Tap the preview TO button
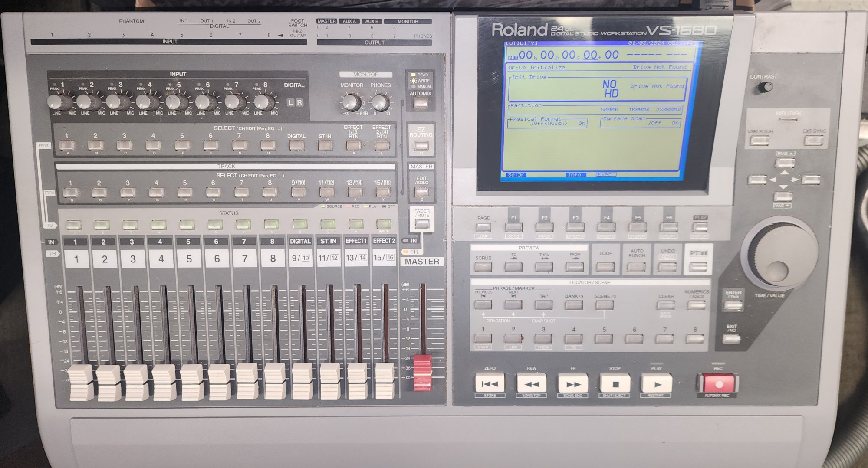The width and height of the screenshot is (868, 468). click(x=513, y=267)
